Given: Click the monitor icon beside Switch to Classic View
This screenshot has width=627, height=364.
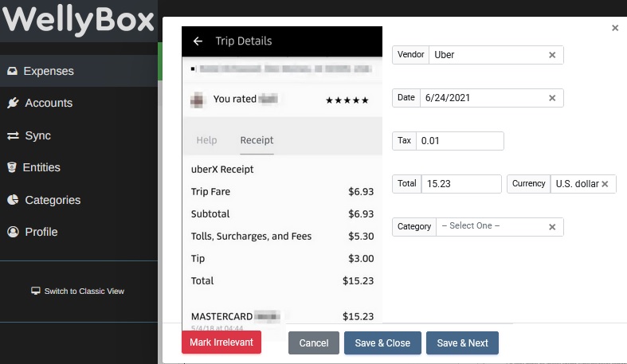Looking at the screenshot, I should (36, 291).
